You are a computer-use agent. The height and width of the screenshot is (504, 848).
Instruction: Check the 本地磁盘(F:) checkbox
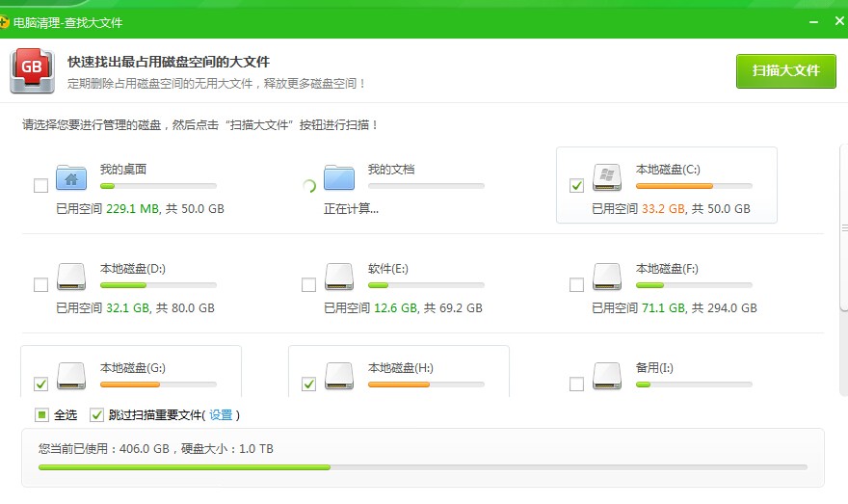point(576,284)
